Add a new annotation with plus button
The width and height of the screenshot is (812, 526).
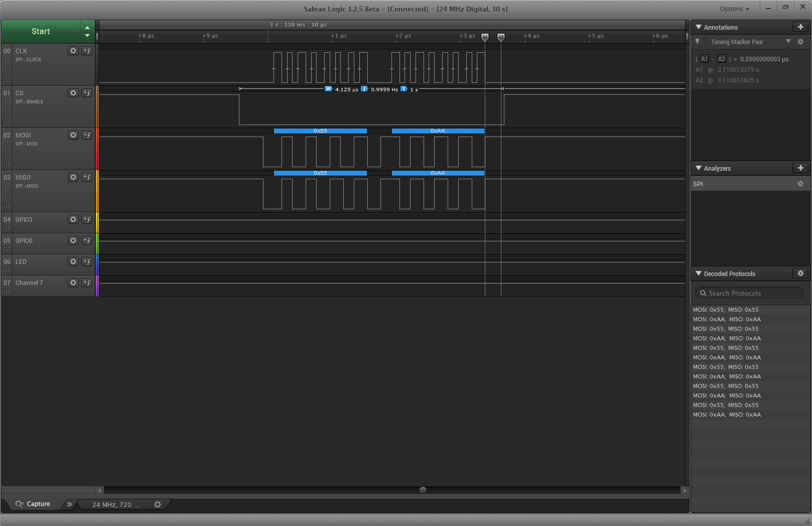pyautogui.click(x=800, y=27)
